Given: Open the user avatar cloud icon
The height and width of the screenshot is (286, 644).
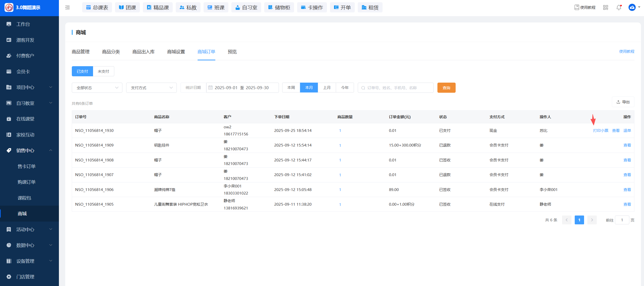Looking at the screenshot, I should tap(632, 8).
